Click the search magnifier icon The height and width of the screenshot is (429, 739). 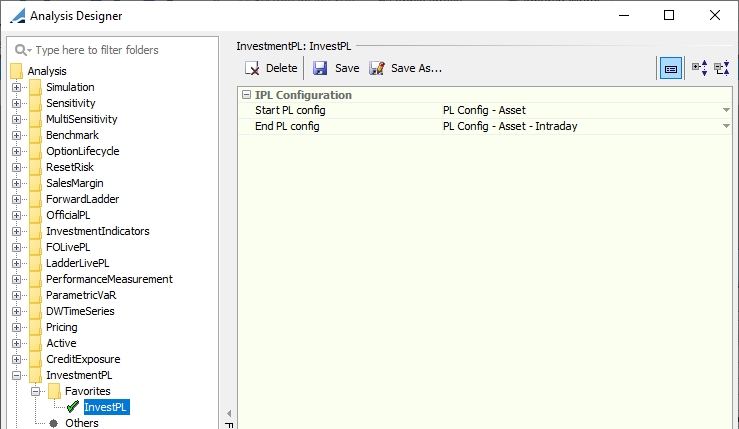point(21,50)
